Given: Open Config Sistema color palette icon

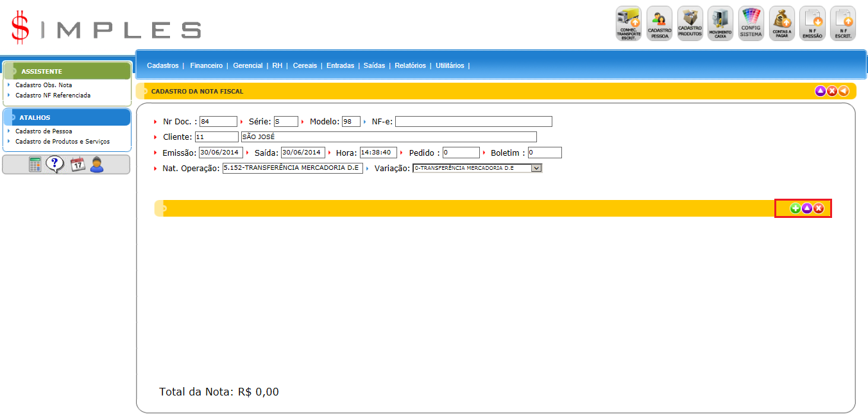Looking at the screenshot, I should [751, 24].
